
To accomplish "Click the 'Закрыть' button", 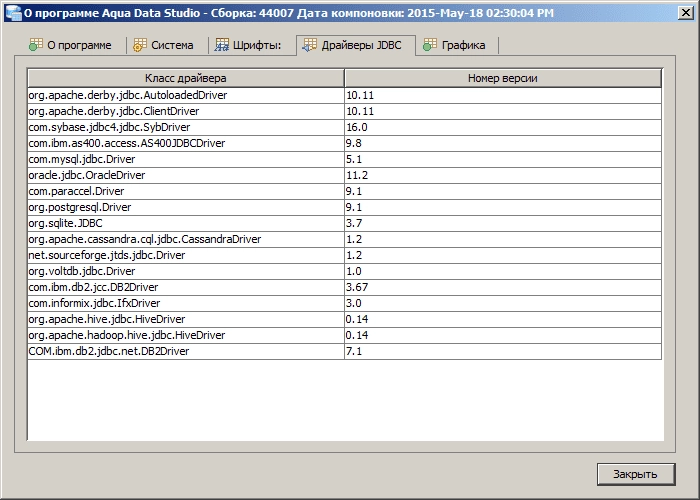I will tap(636, 474).
